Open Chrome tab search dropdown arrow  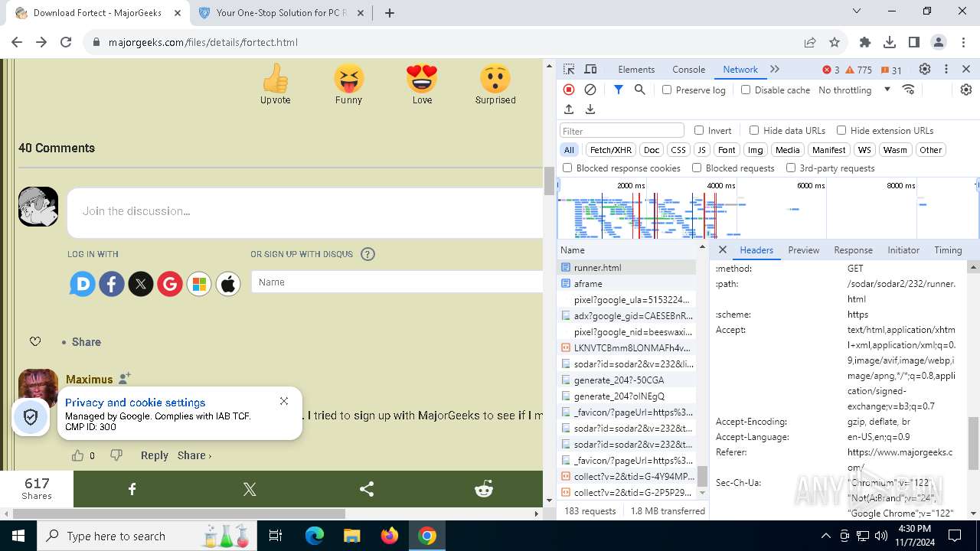point(857,11)
